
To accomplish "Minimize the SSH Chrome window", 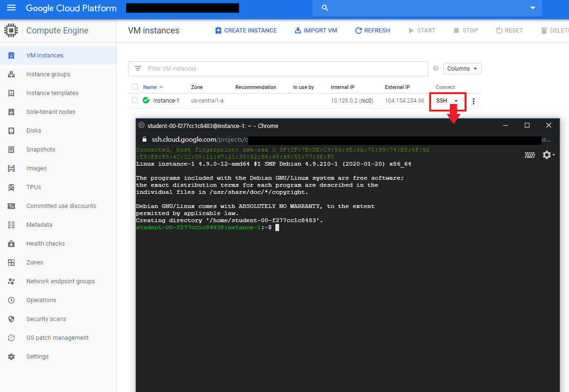I will point(505,125).
